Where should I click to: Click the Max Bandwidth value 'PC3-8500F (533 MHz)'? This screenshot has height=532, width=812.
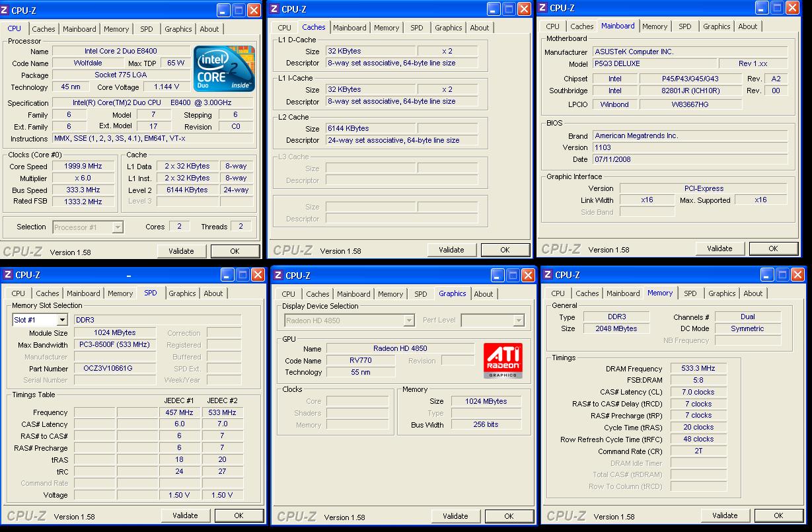(114, 345)
